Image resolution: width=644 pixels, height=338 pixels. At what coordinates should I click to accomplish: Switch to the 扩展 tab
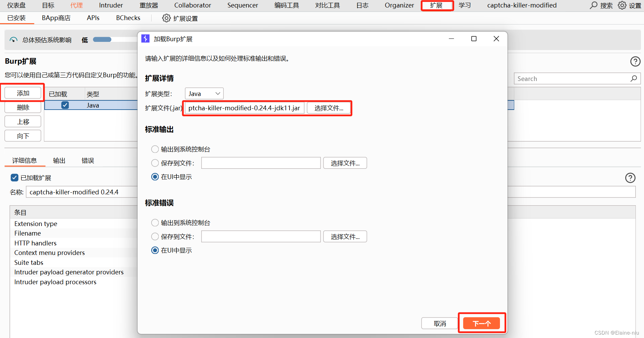click(436, 5)
